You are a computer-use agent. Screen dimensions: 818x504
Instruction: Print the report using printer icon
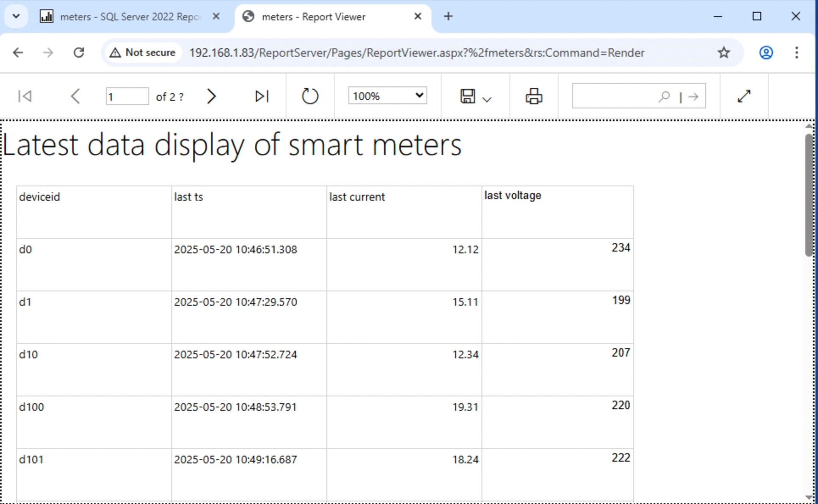(x=534, y=97)
